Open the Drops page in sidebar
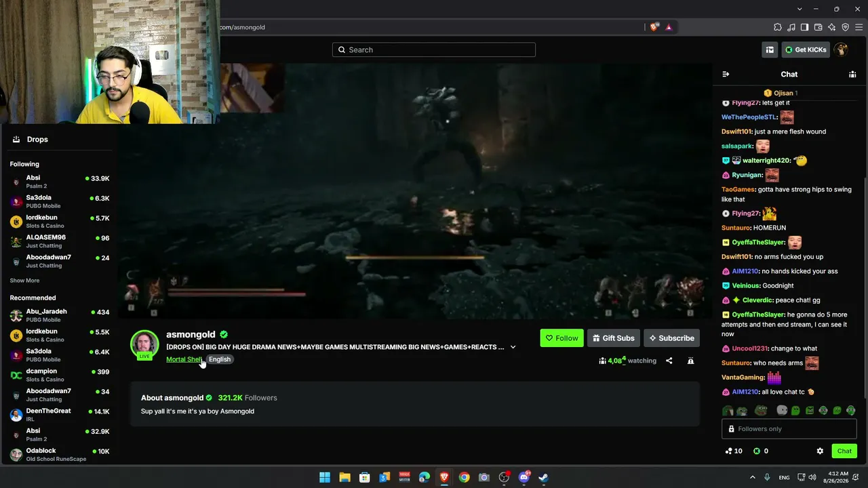Image resolution: width=868 pixels, height=488 pixels. pyautogui.click(x=60, y=139)
